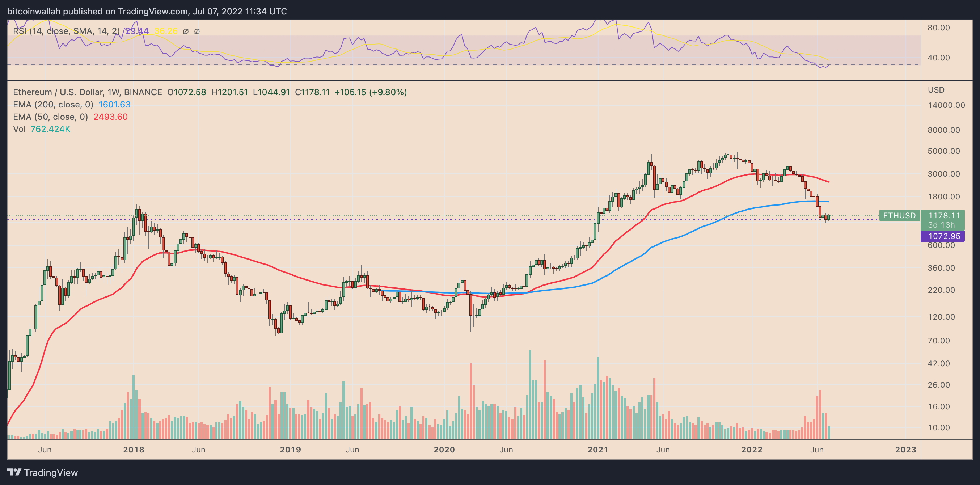Viewport: 980px width, 485px height.
Task: Select the ETHUSD price label tag
Action: point(899,215)
